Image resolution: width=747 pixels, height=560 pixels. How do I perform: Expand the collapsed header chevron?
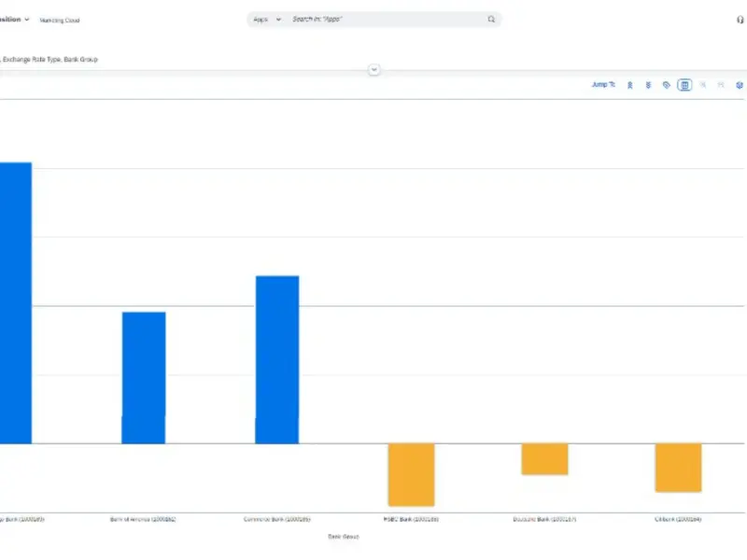pos(373,70)
